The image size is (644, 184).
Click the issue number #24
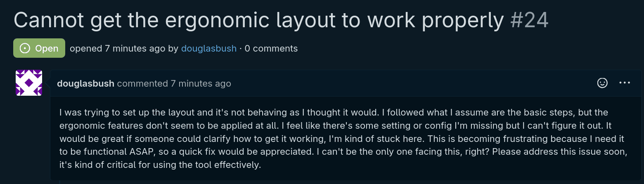coord(529,20)
